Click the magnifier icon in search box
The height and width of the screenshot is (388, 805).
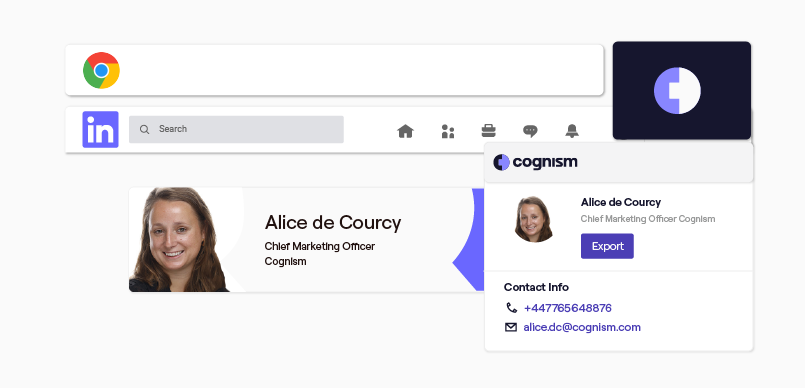[144, 129]
